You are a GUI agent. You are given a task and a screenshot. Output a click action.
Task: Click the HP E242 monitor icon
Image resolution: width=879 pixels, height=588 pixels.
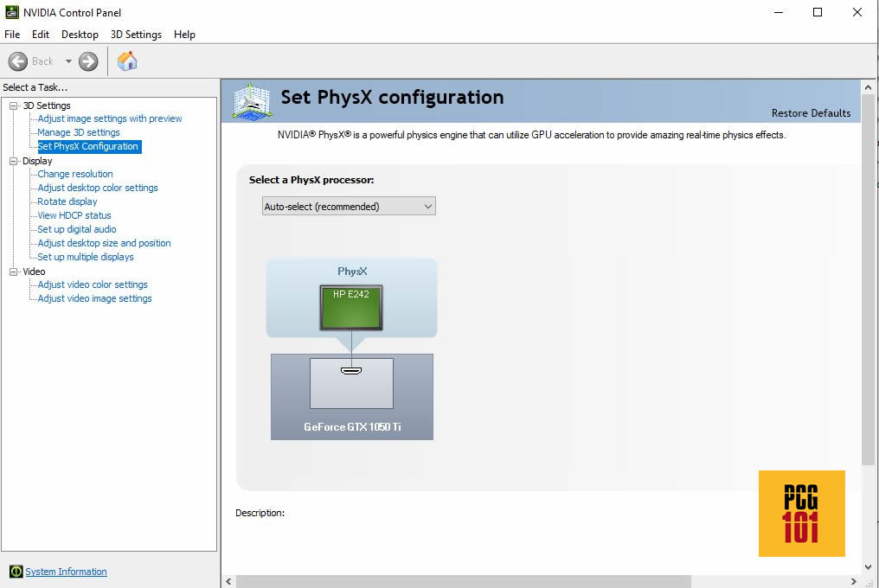(350, 308)
